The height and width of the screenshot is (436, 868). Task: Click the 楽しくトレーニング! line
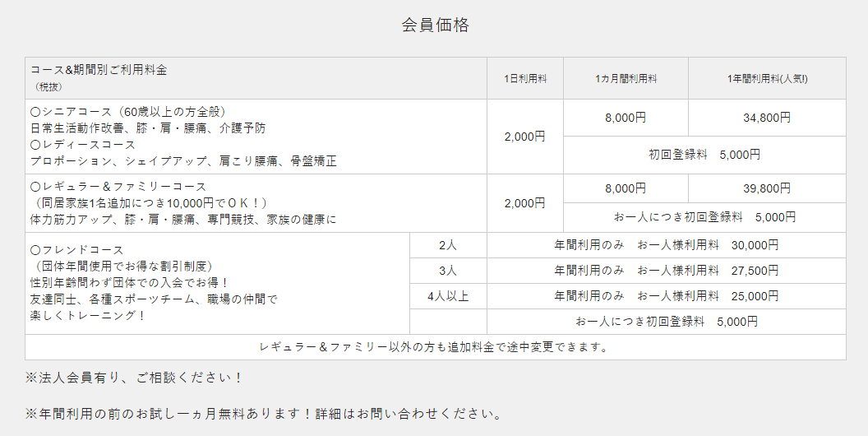pyautogui.click(x=88, y=315)
